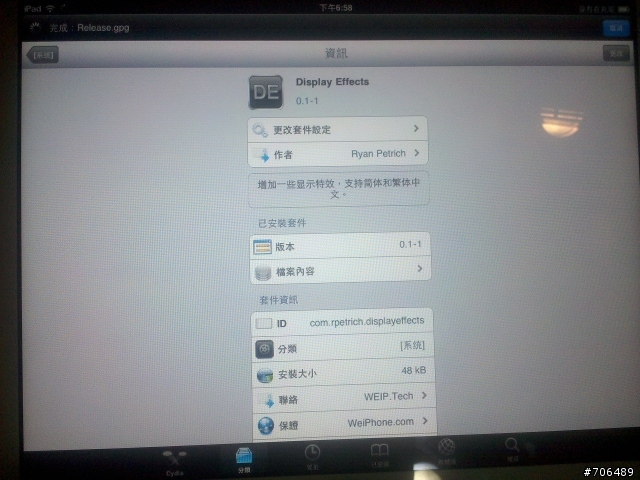This screenshot has width=640, height=480.
Task: Select the 版本 0.1-1 row
Action: tap(340, 245)
